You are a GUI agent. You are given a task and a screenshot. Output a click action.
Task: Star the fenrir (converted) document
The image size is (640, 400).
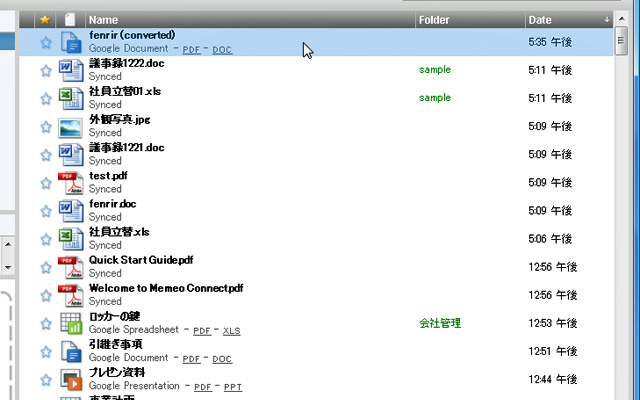[x=46, y=42]
